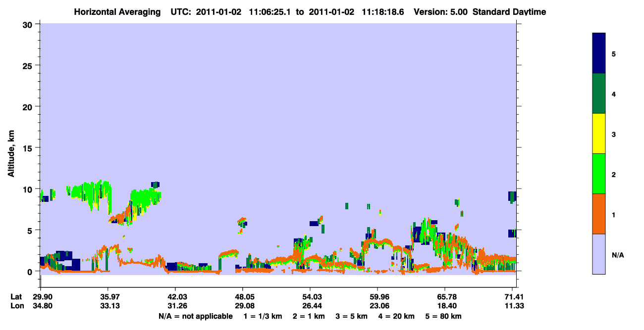This screenshot has height=330, width=644.
Task: Click the dark blue colorbar segment labeled 5
Action: coord(599,53)
